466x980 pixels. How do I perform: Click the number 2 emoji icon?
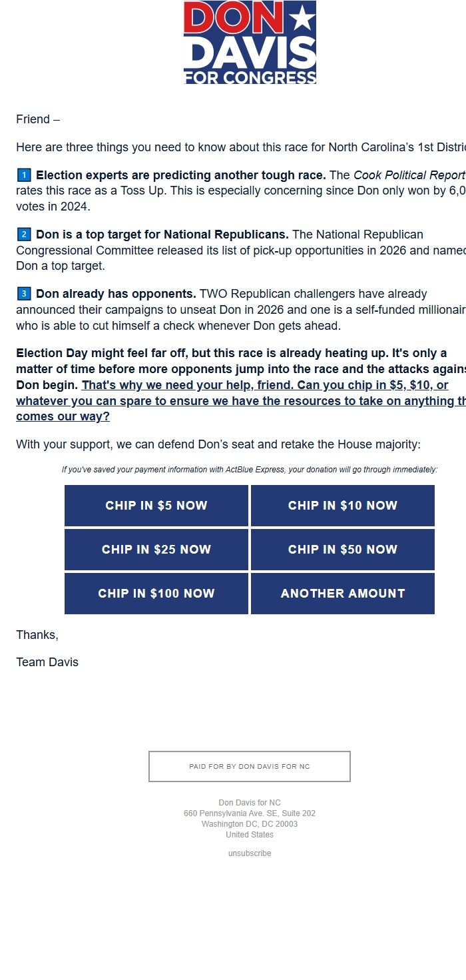(x=24, y=235)
